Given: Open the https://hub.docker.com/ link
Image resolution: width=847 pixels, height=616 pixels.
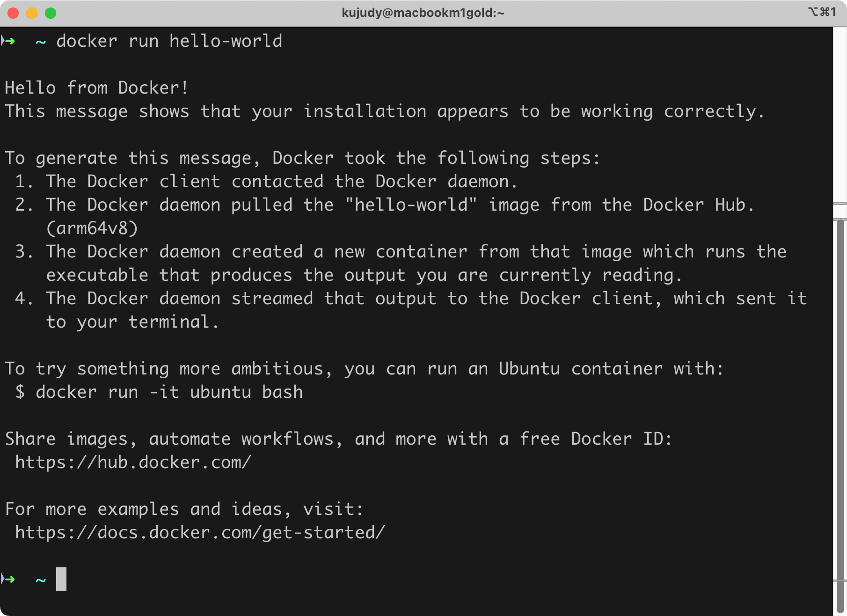Looking at the screenshot, I should click(x=133, y=462).
